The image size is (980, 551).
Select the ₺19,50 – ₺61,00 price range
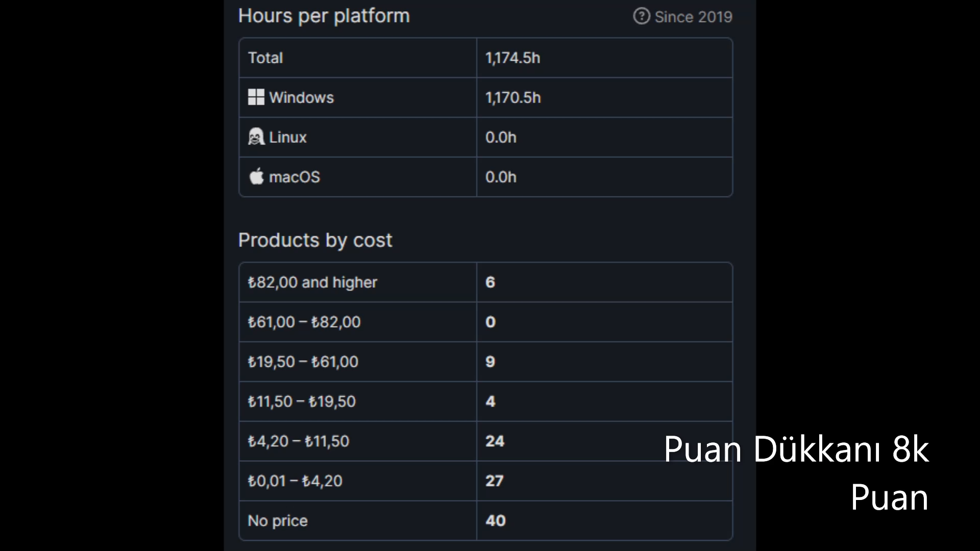[303, 362]
